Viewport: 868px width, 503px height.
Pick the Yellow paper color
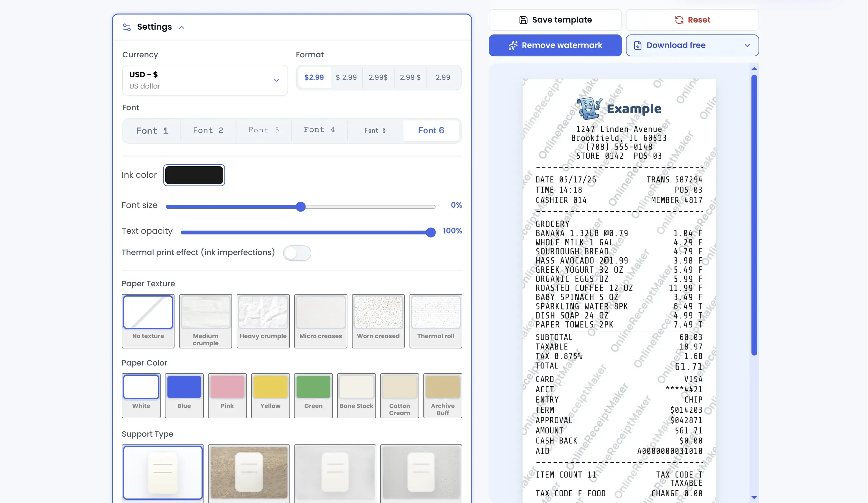(x=270, y=395)
